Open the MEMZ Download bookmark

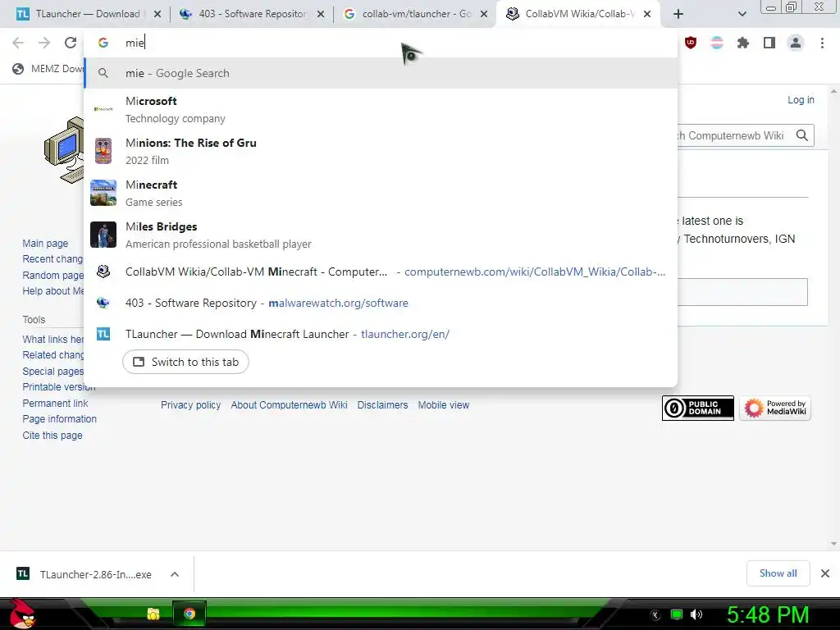pos(48,69)
